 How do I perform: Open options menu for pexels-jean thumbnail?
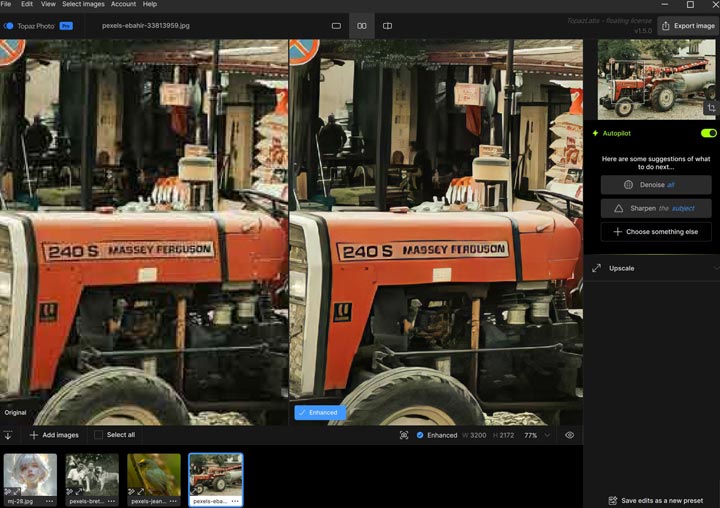173,501
